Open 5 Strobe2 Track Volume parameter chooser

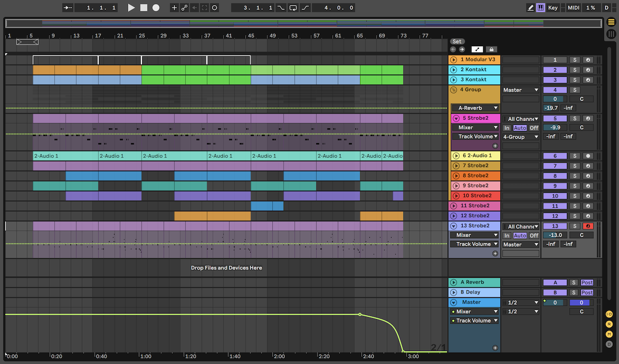click(475, 137)
